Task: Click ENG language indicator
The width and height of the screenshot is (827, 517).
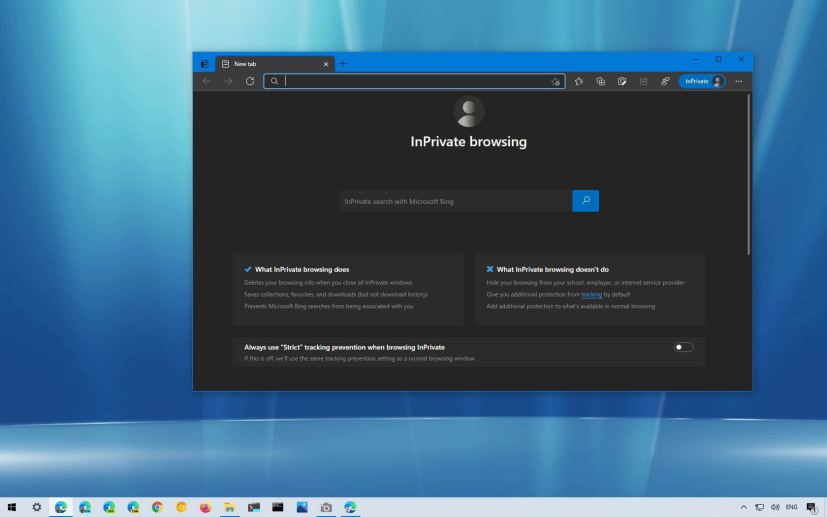Action: tap(792, 507)
